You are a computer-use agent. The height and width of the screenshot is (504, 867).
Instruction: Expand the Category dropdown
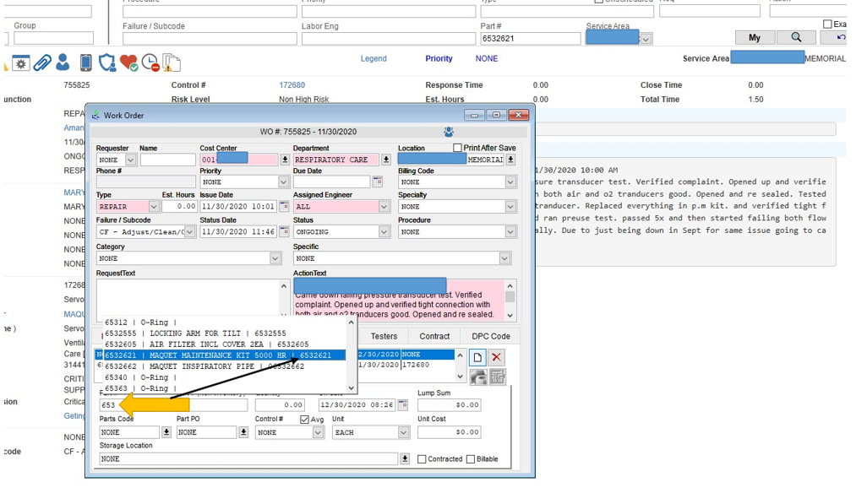pyautogui.click(x=275, y=258)
